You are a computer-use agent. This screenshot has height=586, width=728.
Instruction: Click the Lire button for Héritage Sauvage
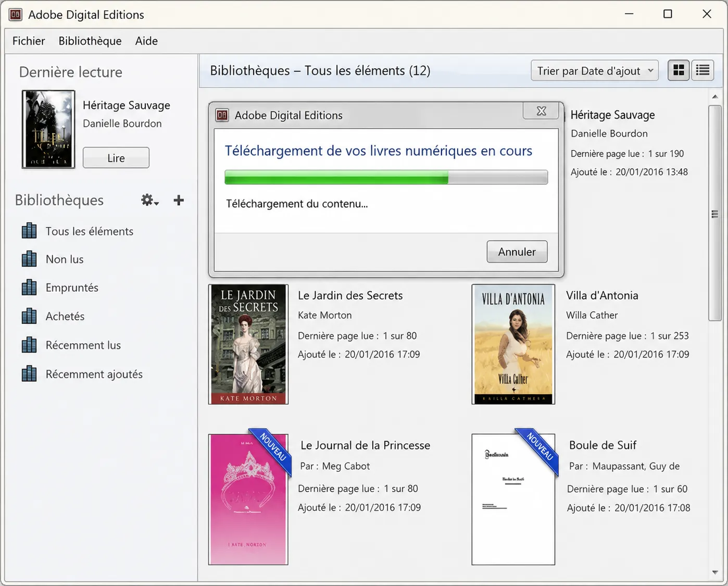(x=116, y=158)
